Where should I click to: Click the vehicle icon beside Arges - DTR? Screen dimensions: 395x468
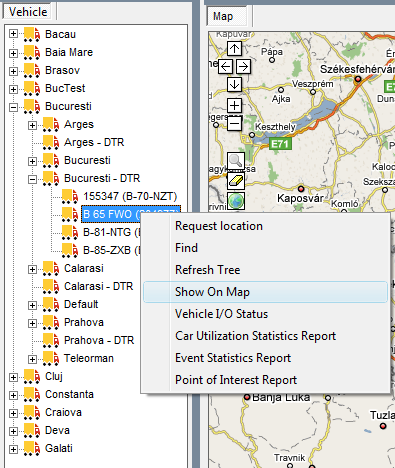(51, 142)
